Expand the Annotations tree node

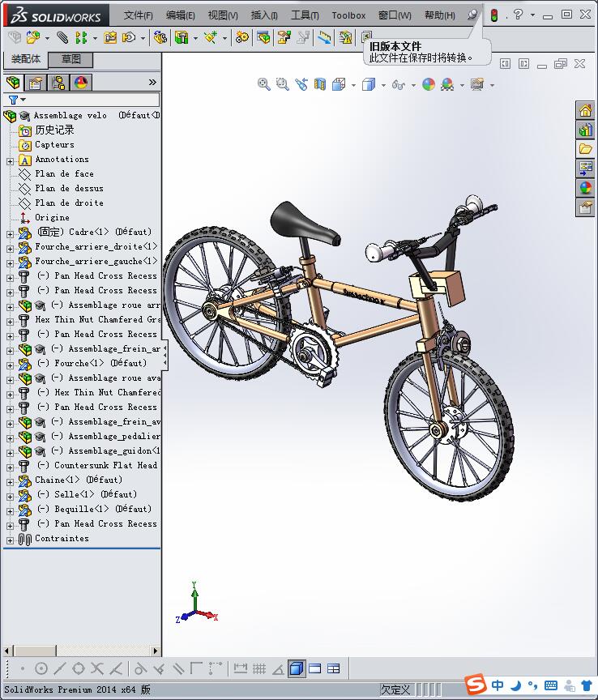coord(10,161)
